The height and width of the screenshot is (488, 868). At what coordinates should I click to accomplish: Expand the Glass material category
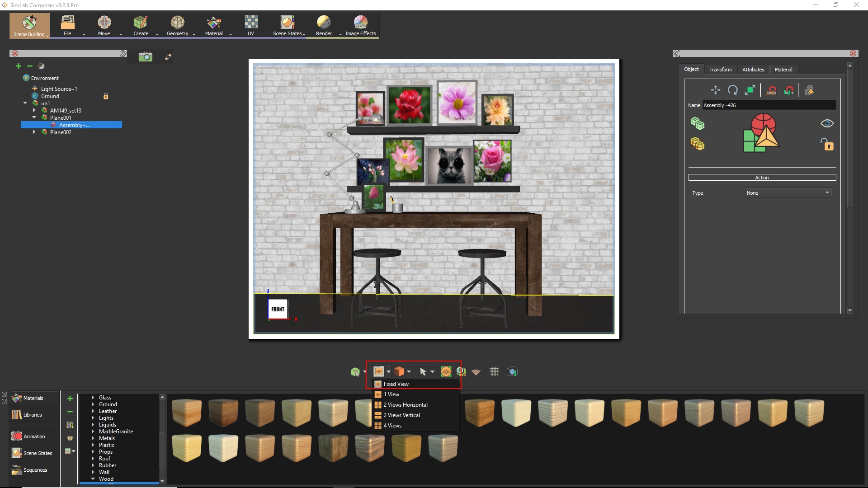(93, 398)
